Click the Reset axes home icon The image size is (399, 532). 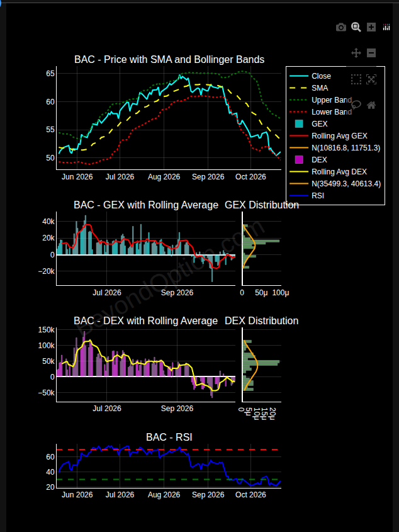click(x=371, y=105)
